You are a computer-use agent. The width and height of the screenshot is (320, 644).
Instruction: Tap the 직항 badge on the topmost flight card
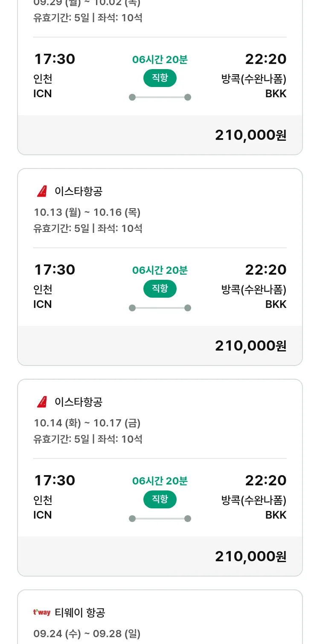pyautogui.click(x=160, y=78)
